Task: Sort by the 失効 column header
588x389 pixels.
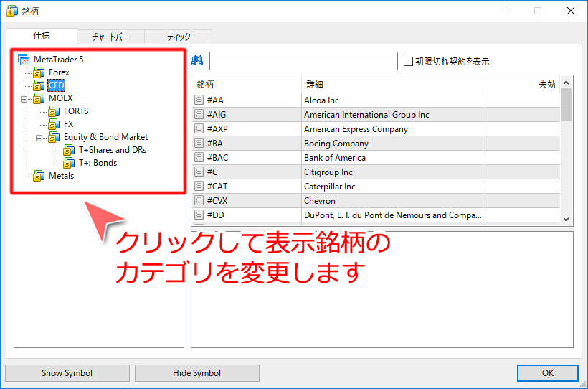Action: point(522,85)
